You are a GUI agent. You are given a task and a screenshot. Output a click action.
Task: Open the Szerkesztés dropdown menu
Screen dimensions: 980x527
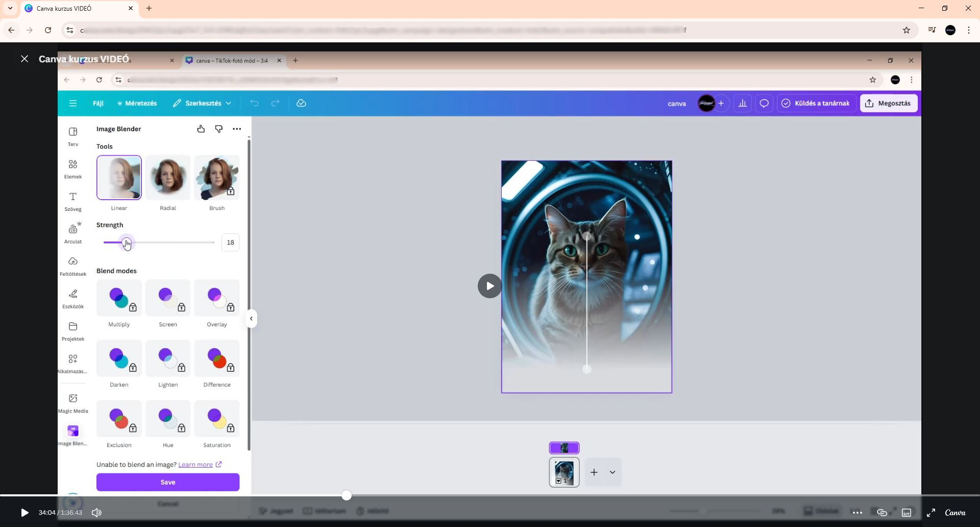(x=202, y=103)
